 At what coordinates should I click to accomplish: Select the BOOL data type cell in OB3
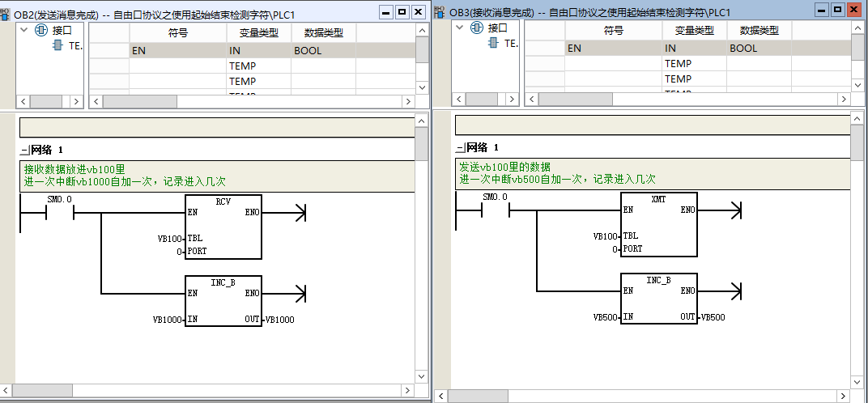[759, 49]
